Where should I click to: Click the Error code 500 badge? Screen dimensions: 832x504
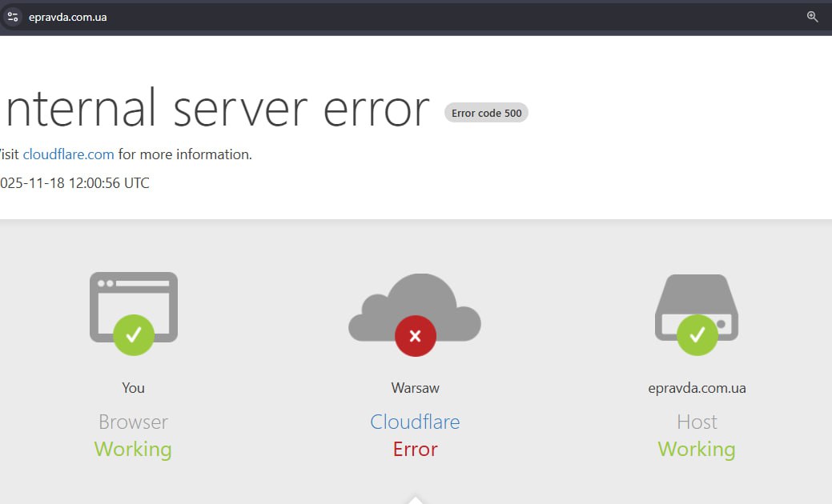coord(486,113)
